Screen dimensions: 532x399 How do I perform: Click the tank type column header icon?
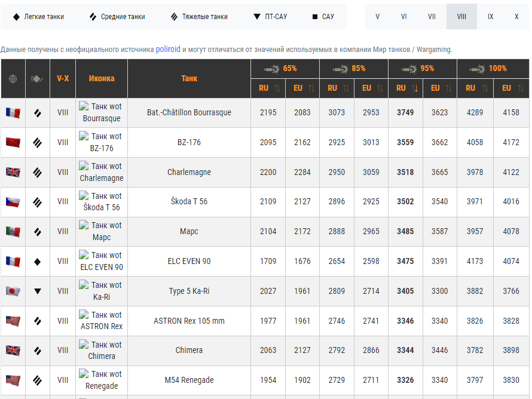click(38, 79)
